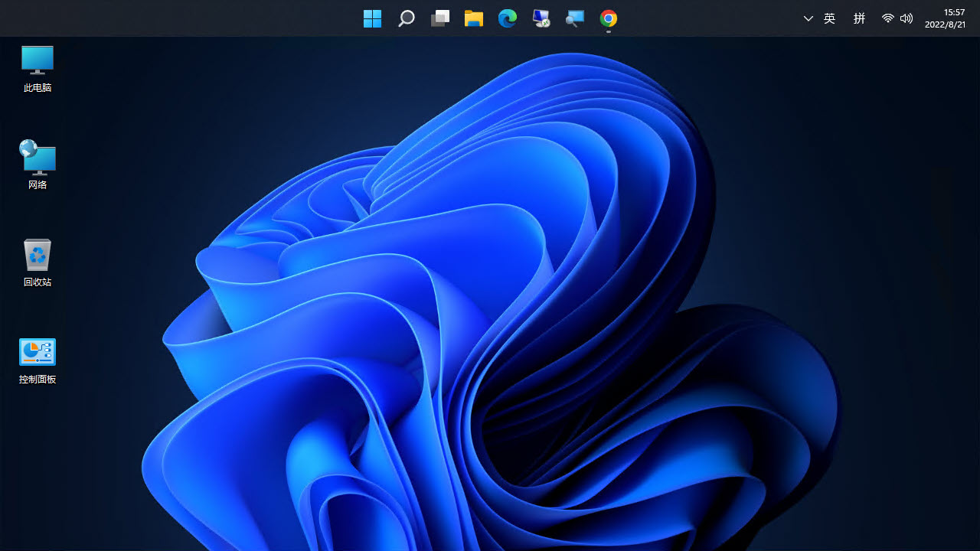Screen dimensions: 980x551
Task: Toggle the 拼 pinyin input mode indicator
Action: (x=859, y=18)
